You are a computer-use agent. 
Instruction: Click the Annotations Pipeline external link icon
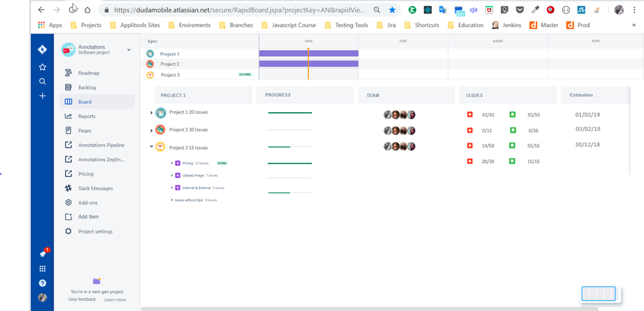click(68, 145)
